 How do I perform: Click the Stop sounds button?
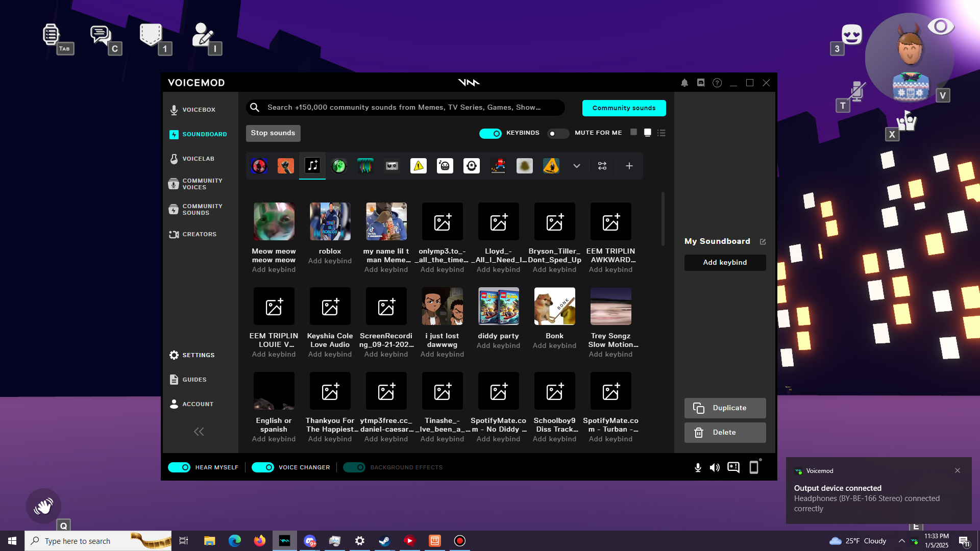[273, 133]
